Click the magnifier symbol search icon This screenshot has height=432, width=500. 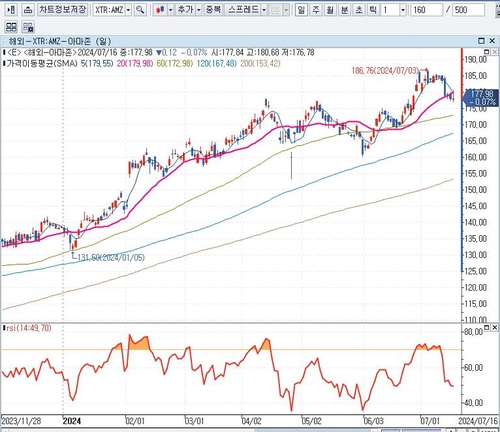pyautogui.click(x=140, y=10)
